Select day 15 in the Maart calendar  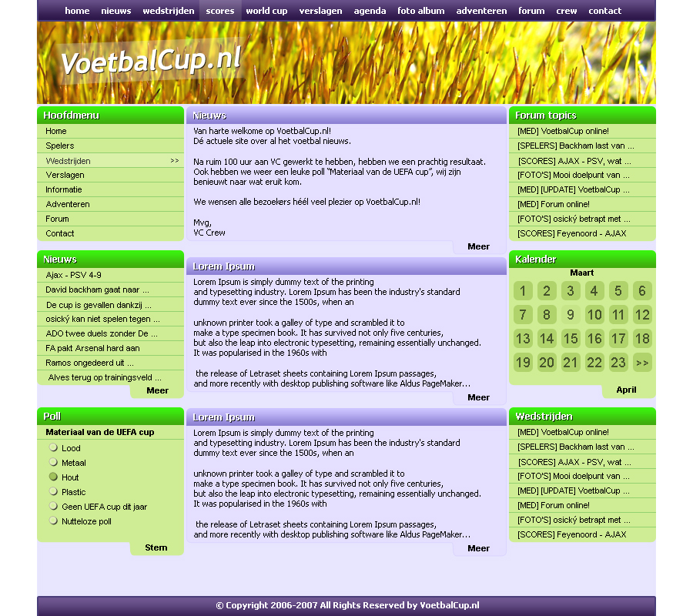pyautogui.click(x=571, y=339)
